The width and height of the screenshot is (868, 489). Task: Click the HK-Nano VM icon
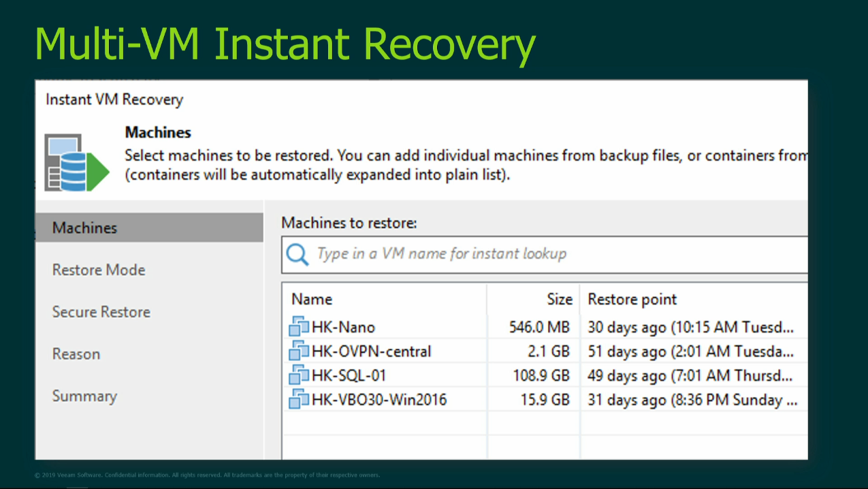[x=299, y=327]
